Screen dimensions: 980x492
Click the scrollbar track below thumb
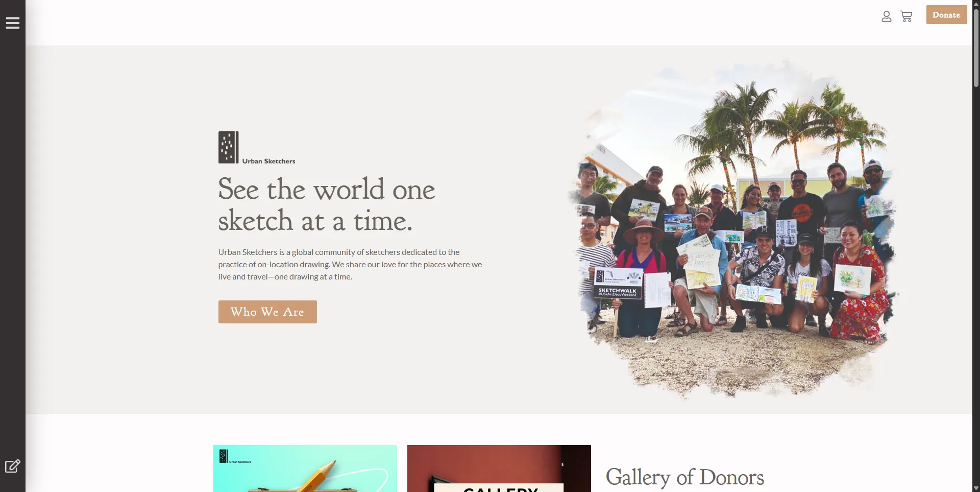point(976,286)
